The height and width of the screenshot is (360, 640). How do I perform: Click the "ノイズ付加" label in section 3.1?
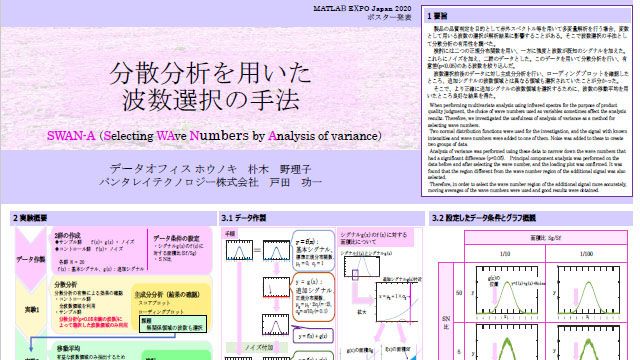[258, 348]
